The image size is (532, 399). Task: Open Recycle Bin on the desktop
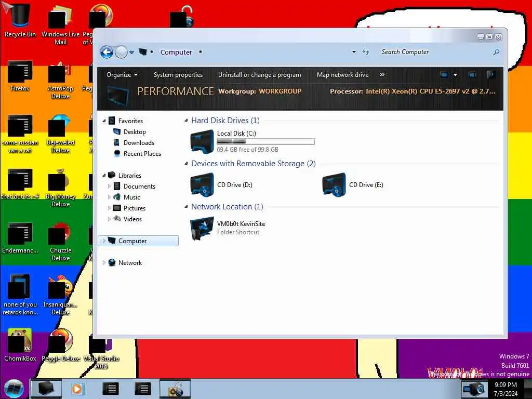(x=20, y=20)
